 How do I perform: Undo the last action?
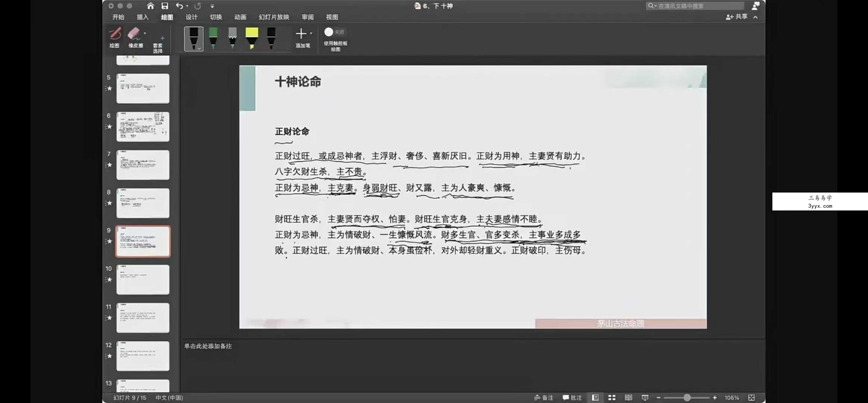(180, 6)
